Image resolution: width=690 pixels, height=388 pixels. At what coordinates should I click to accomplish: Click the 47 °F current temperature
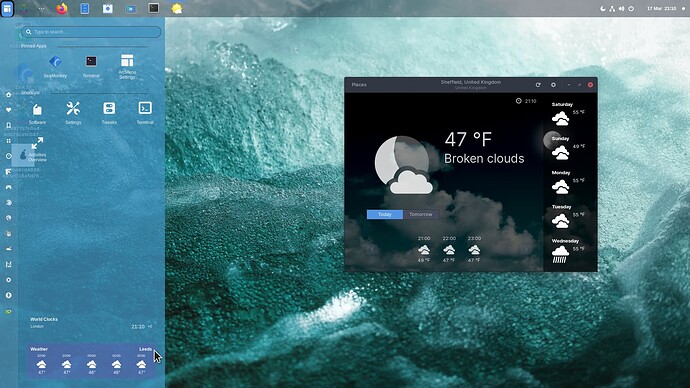coord(468,140)
